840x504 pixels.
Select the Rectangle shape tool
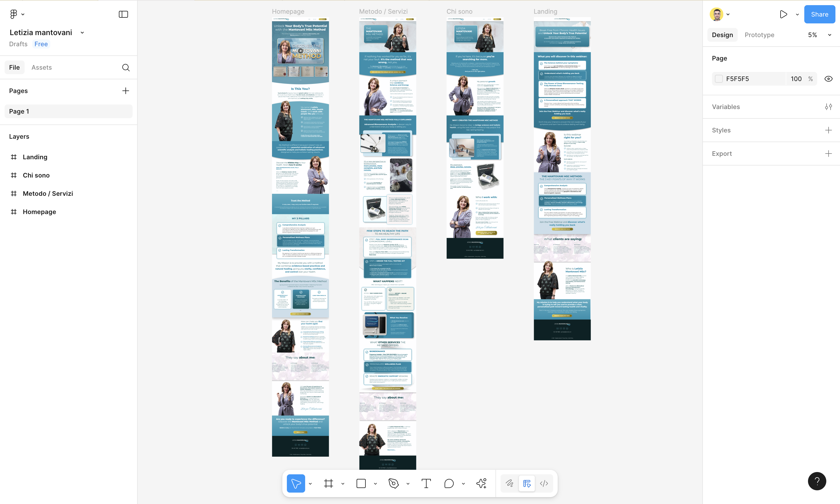point(361,483)
